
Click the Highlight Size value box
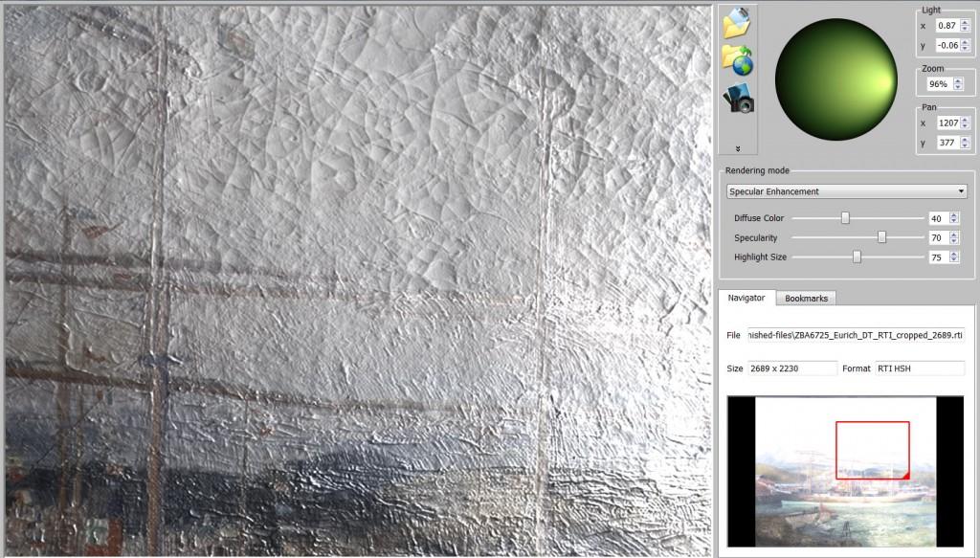coord(939,257)
